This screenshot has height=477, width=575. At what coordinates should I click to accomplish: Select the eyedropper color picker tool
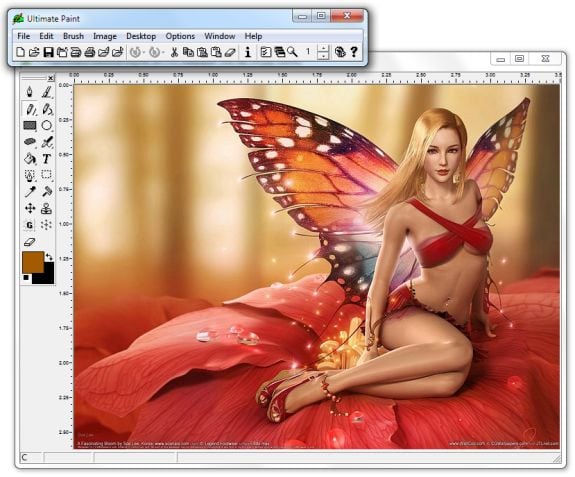point(30,192)
